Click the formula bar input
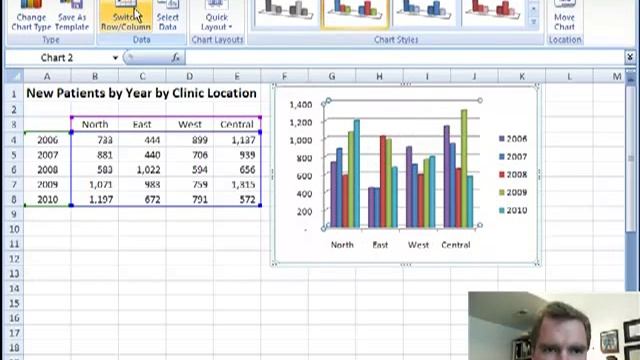Screen dimensions: 640x360 coord(404,58)
